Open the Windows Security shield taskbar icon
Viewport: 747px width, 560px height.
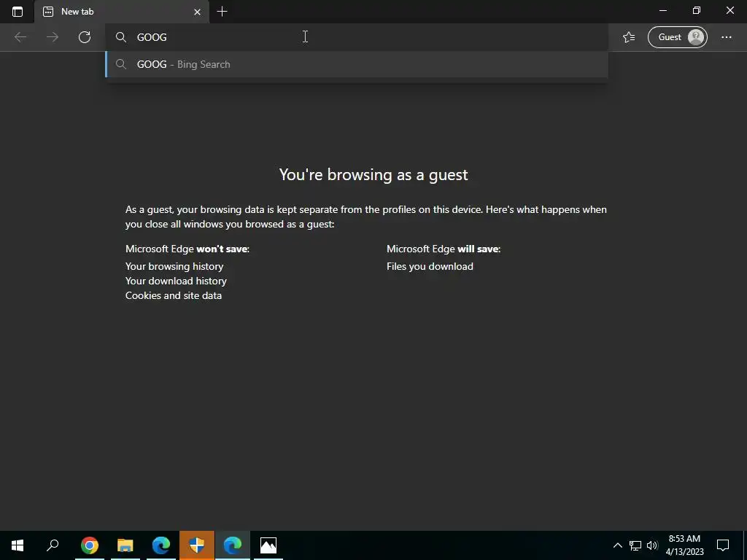[x=197, y=545]
